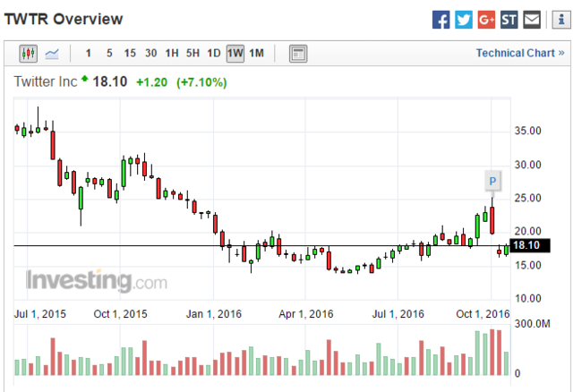Set interval to 1 minute

[88, 54]
